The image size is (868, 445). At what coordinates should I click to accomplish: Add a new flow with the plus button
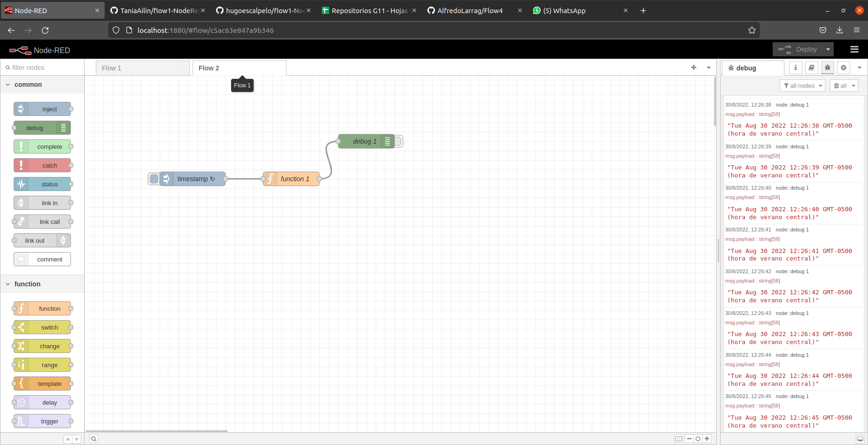(694, 68)
